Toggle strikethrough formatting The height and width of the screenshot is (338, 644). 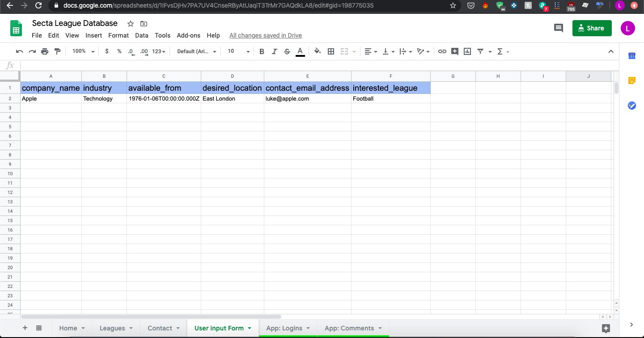[287, 51]
